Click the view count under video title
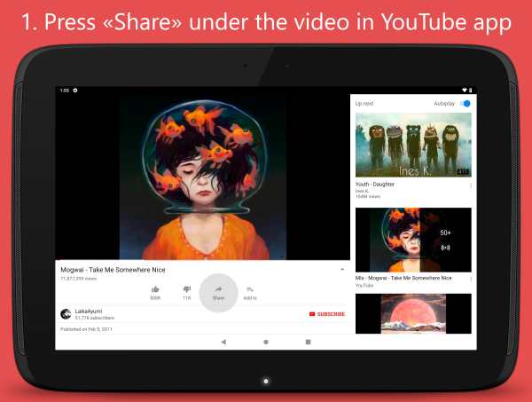 [x=79, y=279]
